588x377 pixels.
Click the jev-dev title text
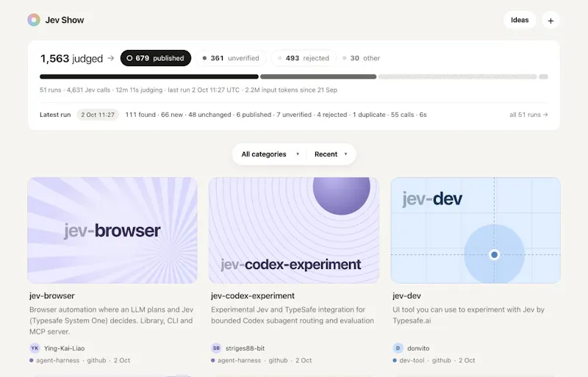tap(407, 295)
